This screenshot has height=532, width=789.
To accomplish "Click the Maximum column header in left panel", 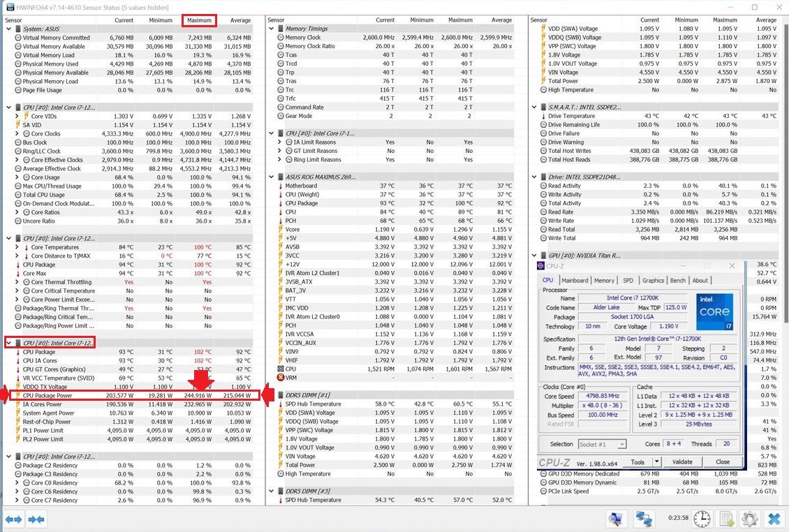I will tap(199, 20).
